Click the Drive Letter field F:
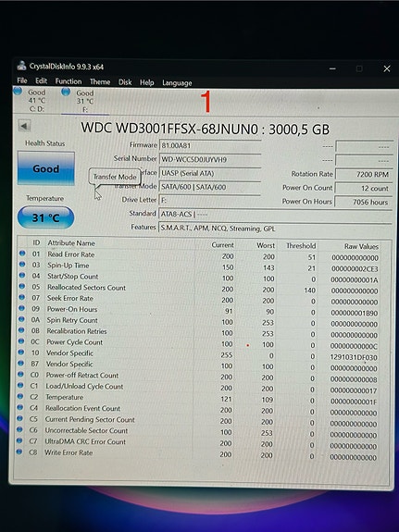 click(210, 201)
